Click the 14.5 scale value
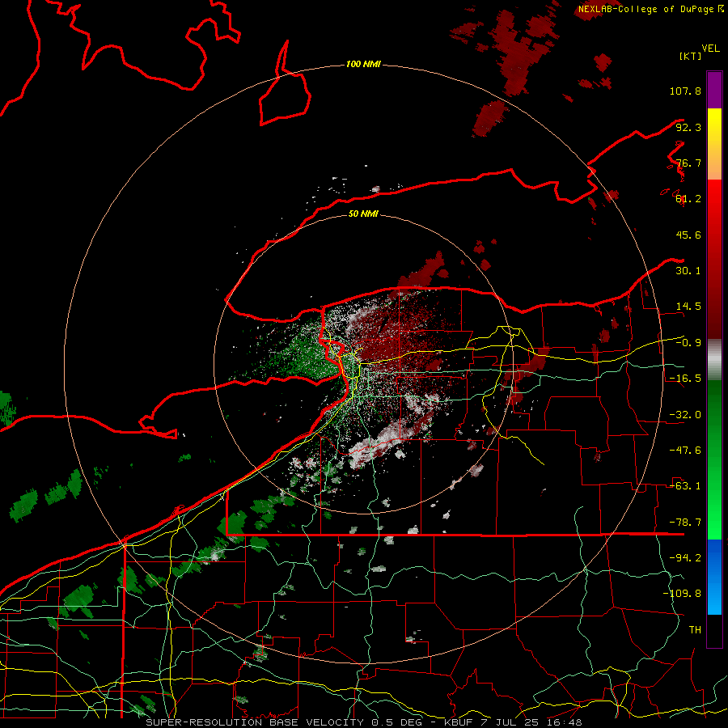728x728 pixels. (x=688, y=306)
